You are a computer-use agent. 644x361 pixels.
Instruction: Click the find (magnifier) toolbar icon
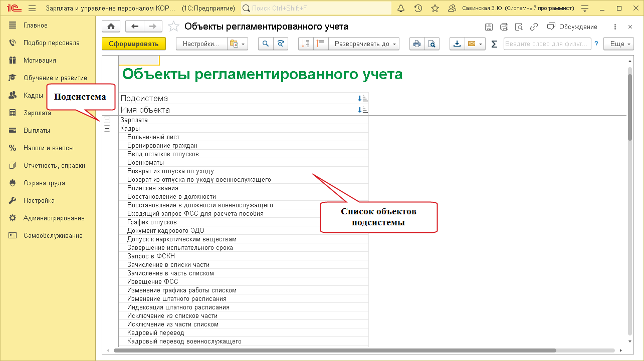tap(266, 44)
